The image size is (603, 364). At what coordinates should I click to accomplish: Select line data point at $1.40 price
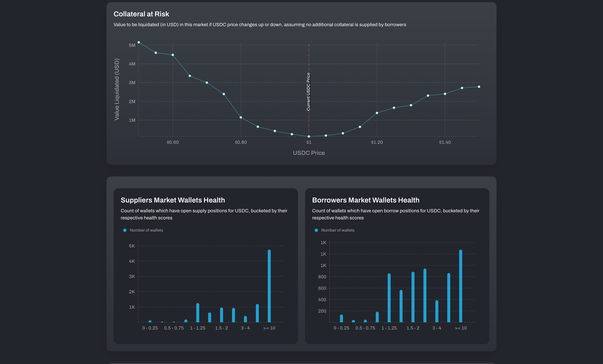(445, 94)
